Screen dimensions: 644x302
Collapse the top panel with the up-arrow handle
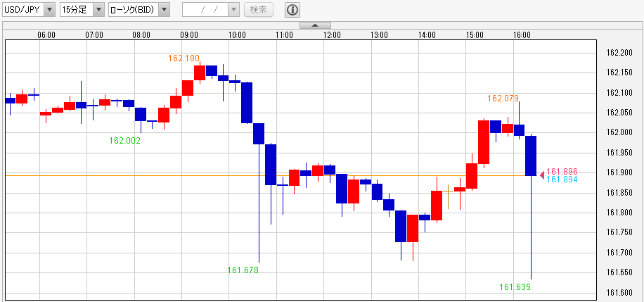point(315,25)
